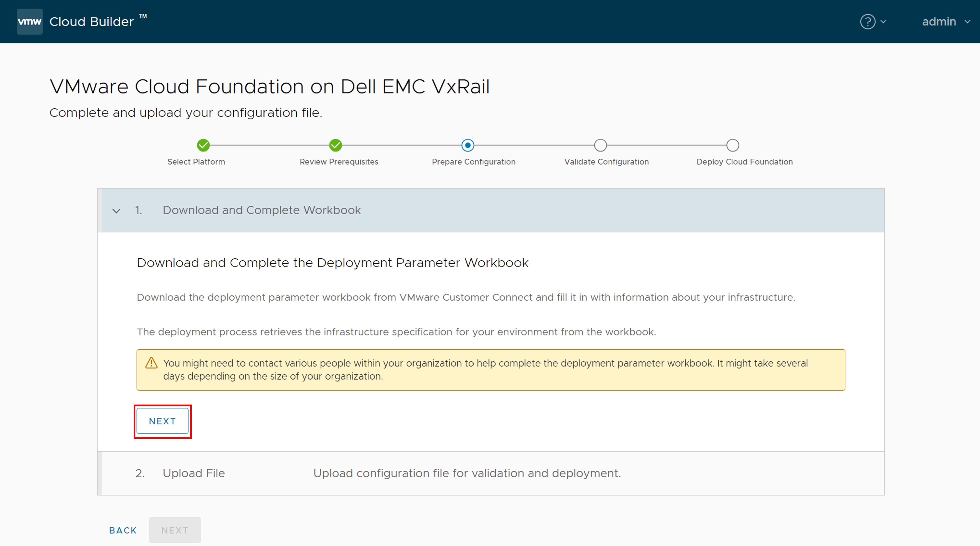This screenshot has height=546, width=980.
Task: Collapse the Download and Complete Workbook section
Action: click(x=116, y=211)
